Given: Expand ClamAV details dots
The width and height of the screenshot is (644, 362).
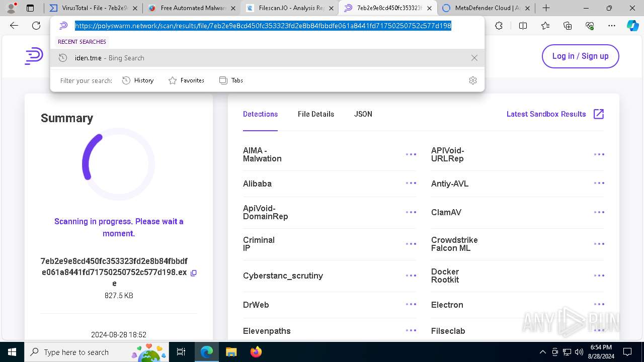Looking at the screenshot, I should tap(599, 212).
